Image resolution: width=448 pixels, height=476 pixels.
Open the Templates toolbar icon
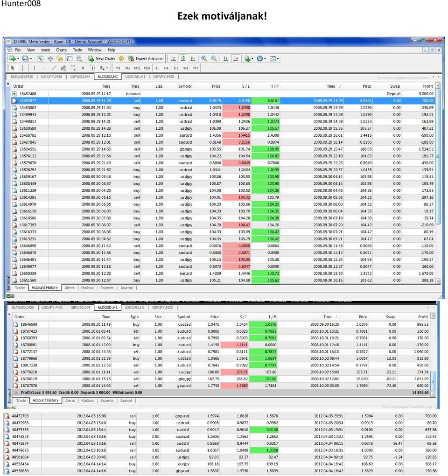[x=273, y=59]
